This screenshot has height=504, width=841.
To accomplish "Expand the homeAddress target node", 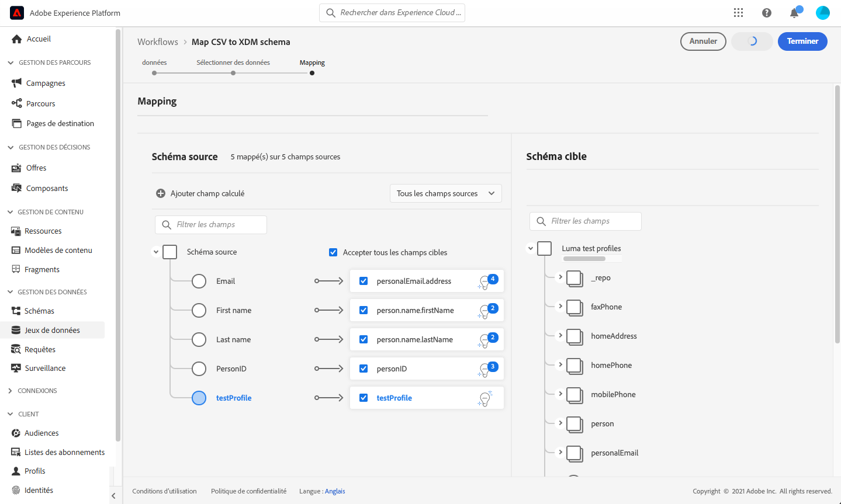I will (x=560, y=335).
